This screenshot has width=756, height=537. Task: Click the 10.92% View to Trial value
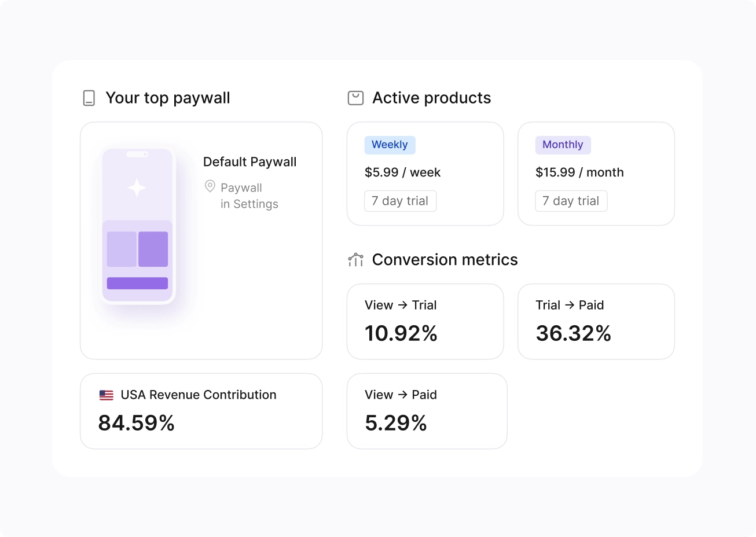(x=401, y=333)
